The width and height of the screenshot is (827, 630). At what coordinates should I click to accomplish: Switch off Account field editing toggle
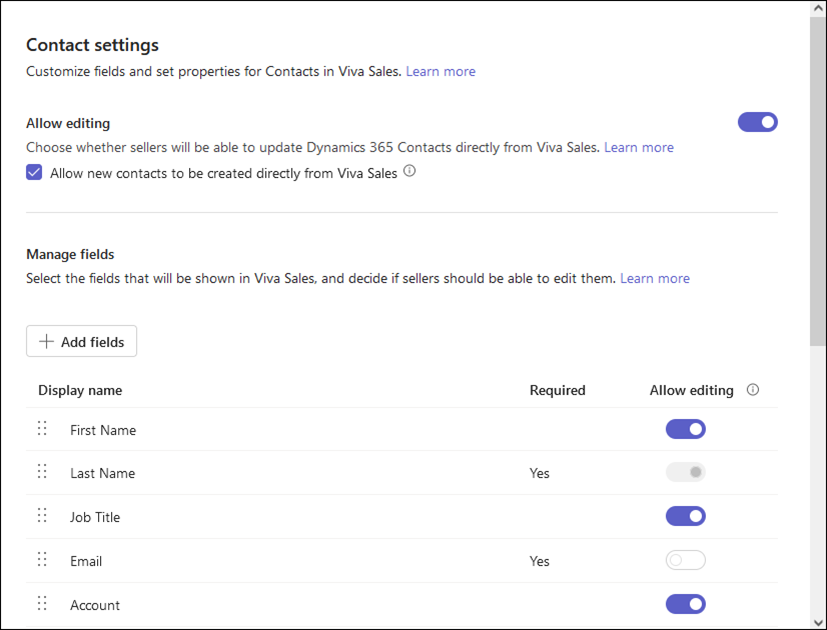coord(686,604)
